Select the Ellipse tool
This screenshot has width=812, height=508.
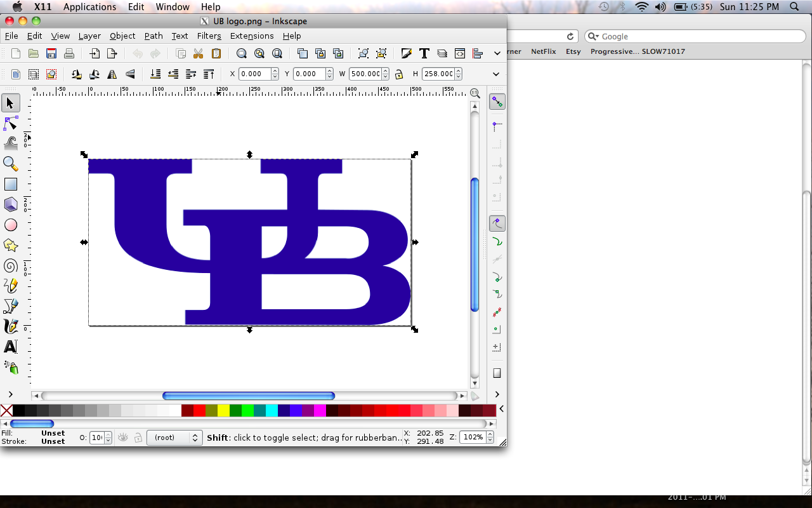(10, 225)
